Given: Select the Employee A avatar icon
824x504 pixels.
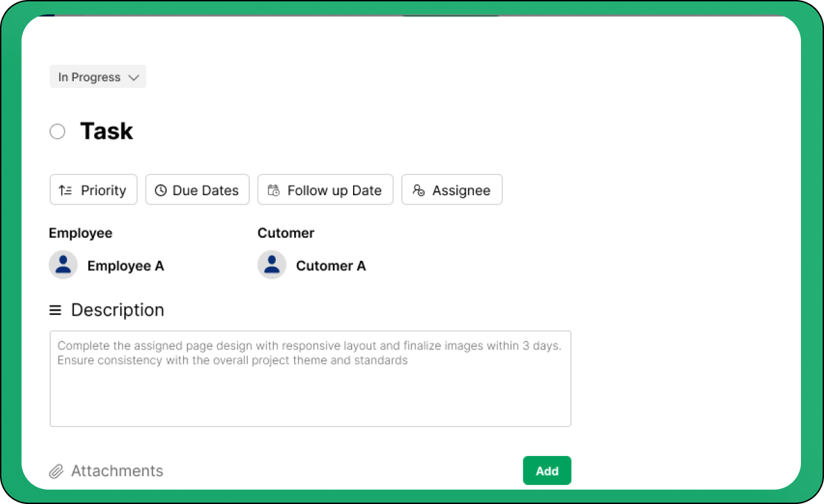Looking at the screenshot, I should pos(63,265).
